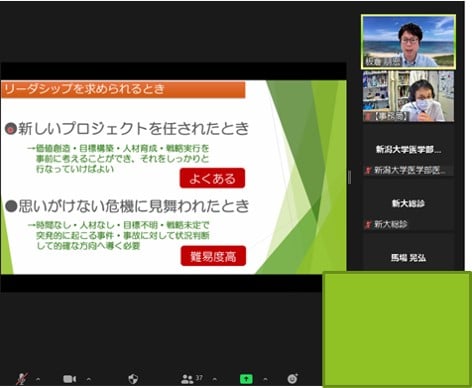Expand share options caret beside Share Screen
This screenshot has height=388, width=472.
click(x=265, y=379)
